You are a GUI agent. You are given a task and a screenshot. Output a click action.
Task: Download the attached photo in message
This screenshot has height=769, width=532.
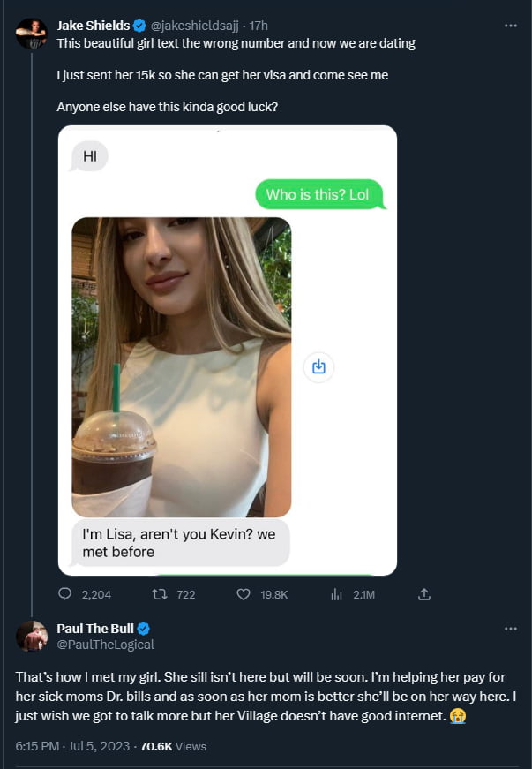click(318, 366)
